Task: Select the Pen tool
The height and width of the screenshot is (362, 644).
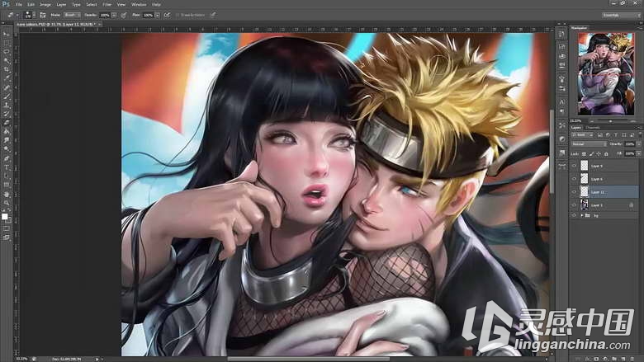Action: pos(6,158)
